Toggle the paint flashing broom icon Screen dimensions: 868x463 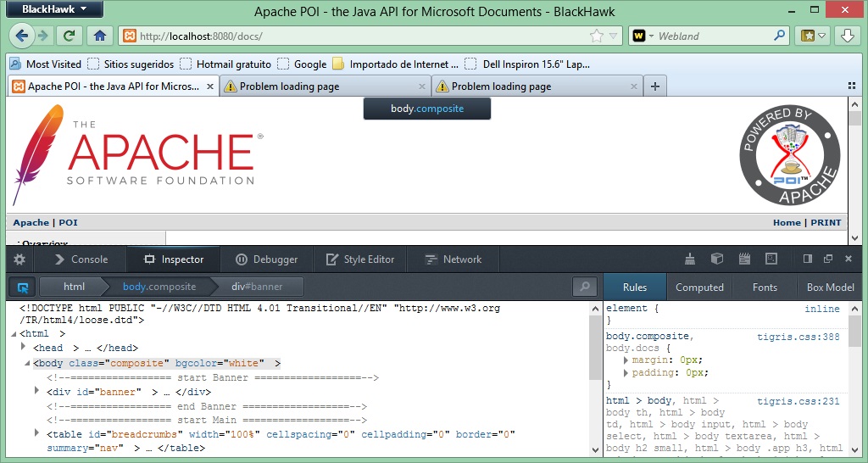tap(690, 259)
